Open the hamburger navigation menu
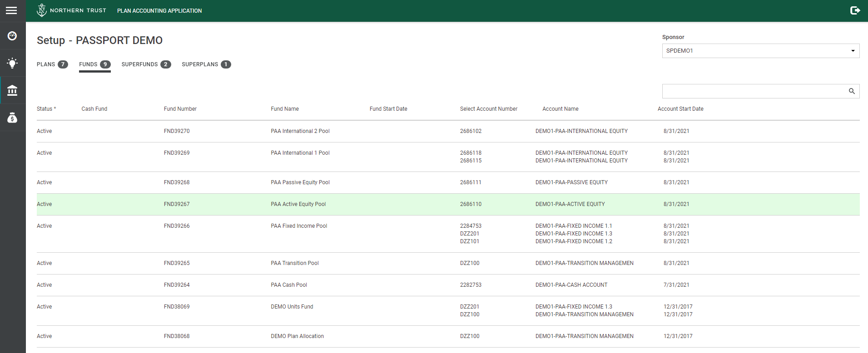 (11, 10)
